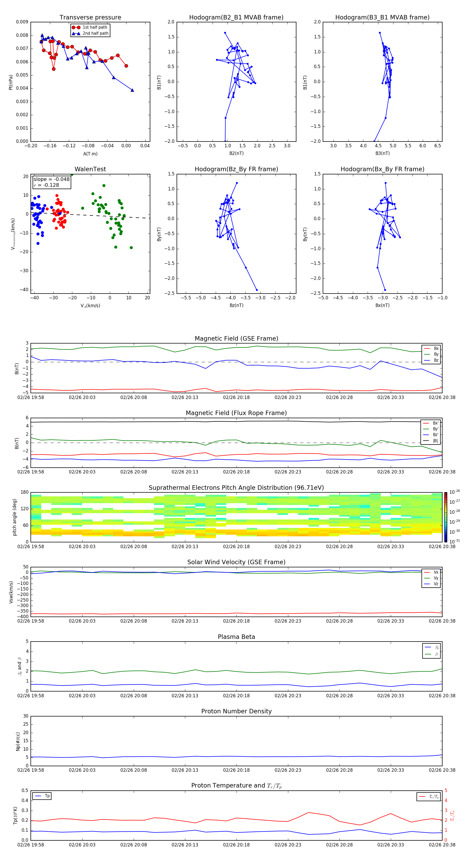Click the slope = -0.048 annotation box

[x=52, y=182]
